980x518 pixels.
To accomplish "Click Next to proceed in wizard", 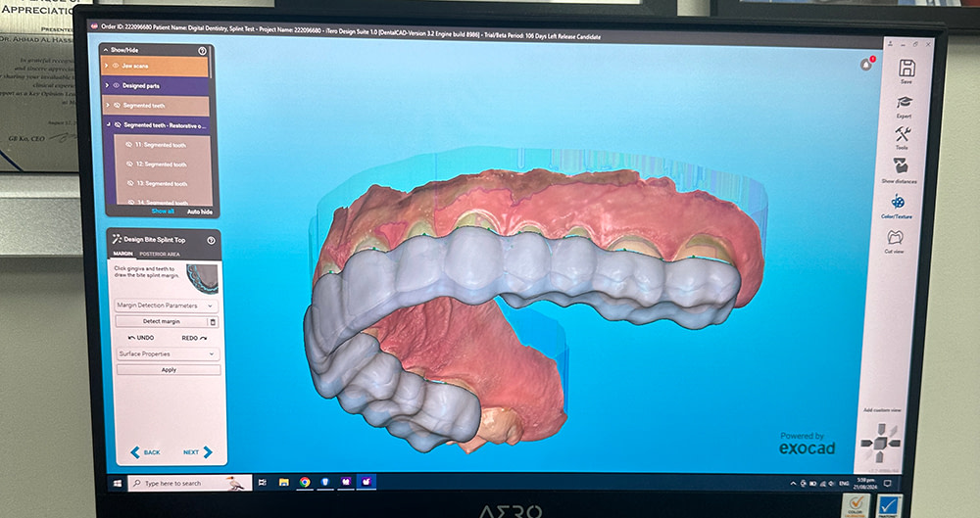I will [x=196, y=452].
